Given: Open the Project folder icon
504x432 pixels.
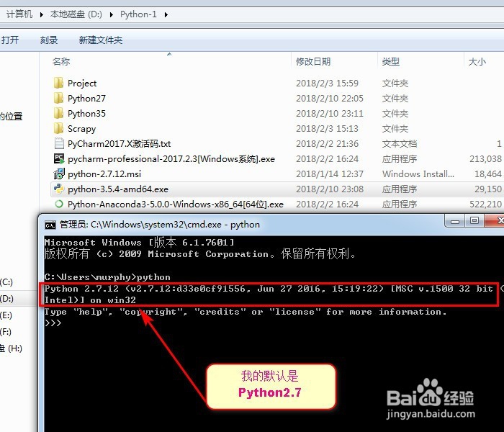Looking at the screenshot, I should [58, 83].
